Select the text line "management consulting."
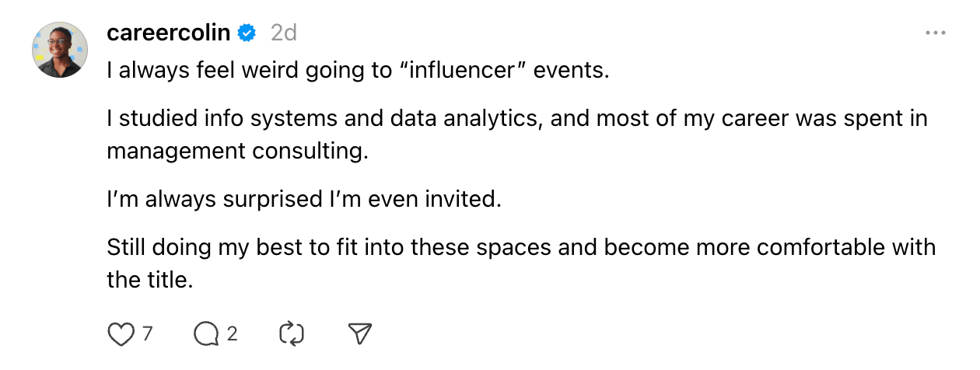Image resolution: width=980 pixels, height=370 pixels. click(x=237, y=151)
